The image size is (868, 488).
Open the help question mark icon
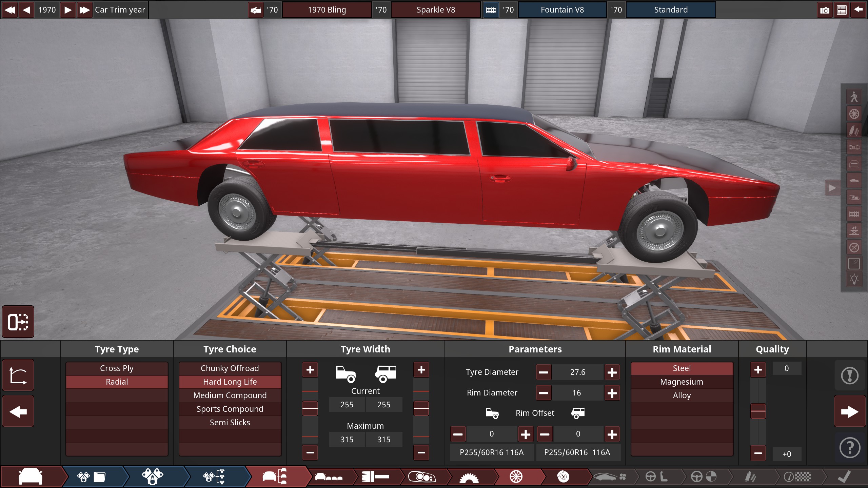(x=849, y=448)
